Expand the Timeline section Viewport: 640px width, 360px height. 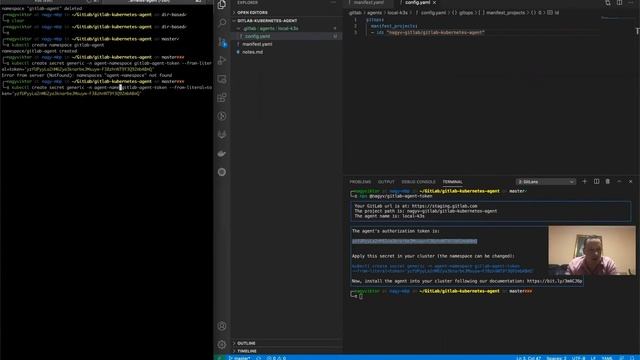point(286,351)
